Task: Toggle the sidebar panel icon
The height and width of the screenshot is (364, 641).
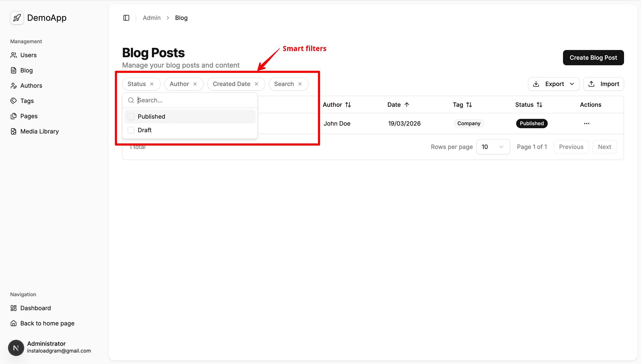Action: click(126, 18)
